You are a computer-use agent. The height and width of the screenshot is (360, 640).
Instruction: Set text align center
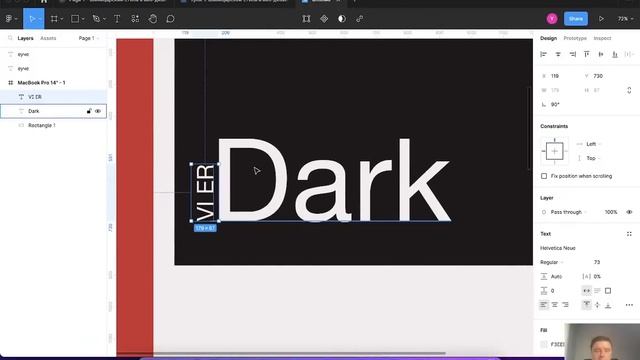554,305
